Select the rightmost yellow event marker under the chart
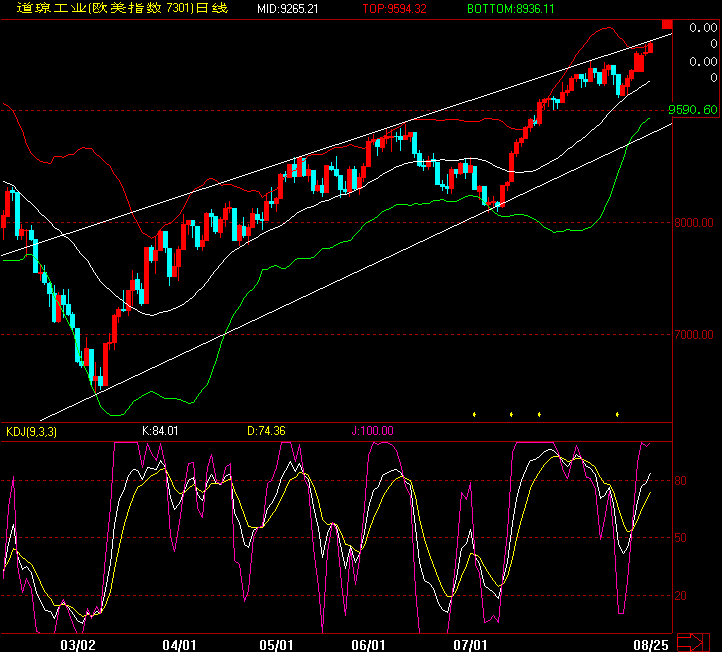722x652 pixels. (x=617, y=414)
